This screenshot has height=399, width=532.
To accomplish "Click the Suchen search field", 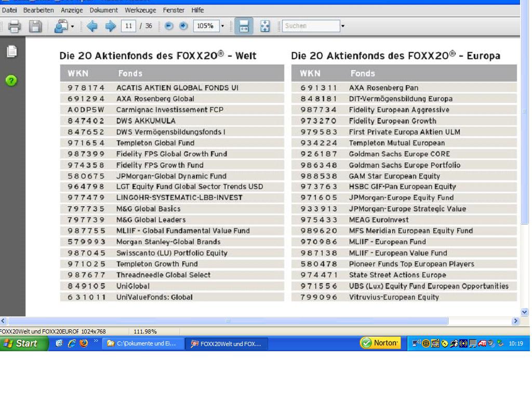I will [x=311, y=26].
